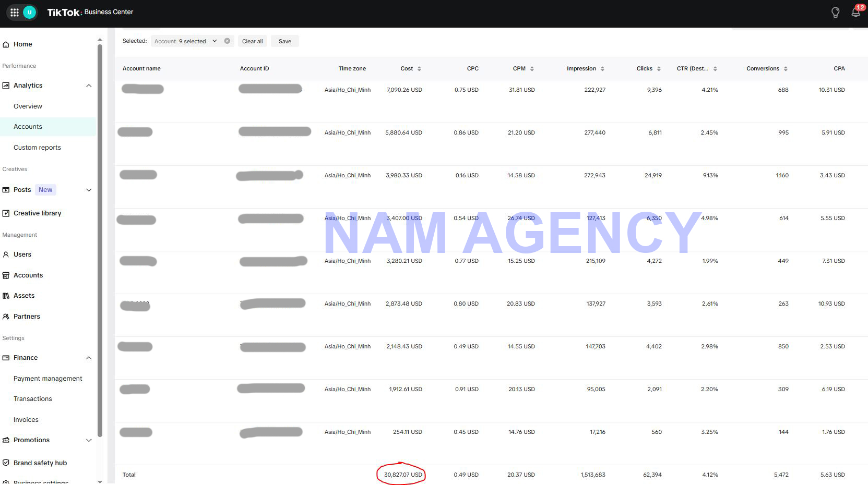
Task: Click the Promotions icon
Action: (6, 440)
